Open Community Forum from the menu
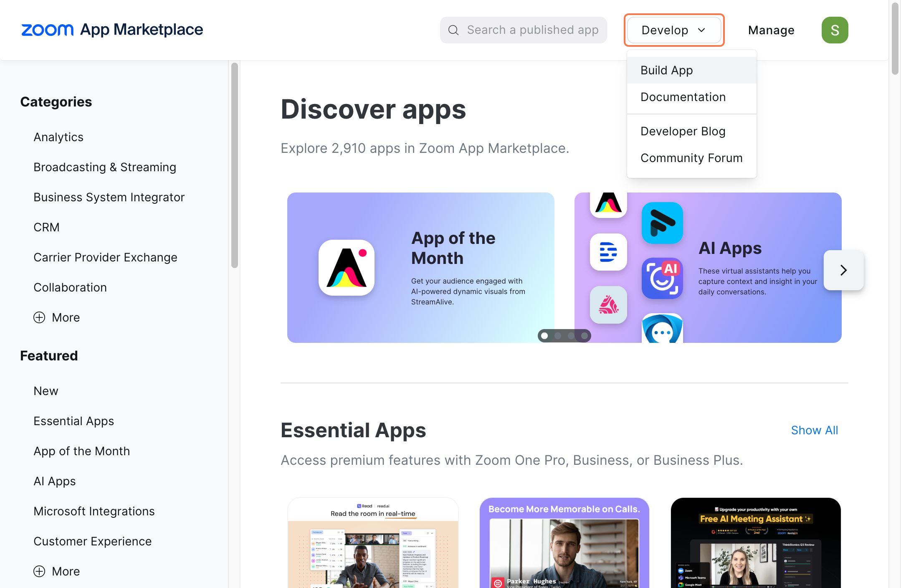The image size is (901, 588). point(691,158)
